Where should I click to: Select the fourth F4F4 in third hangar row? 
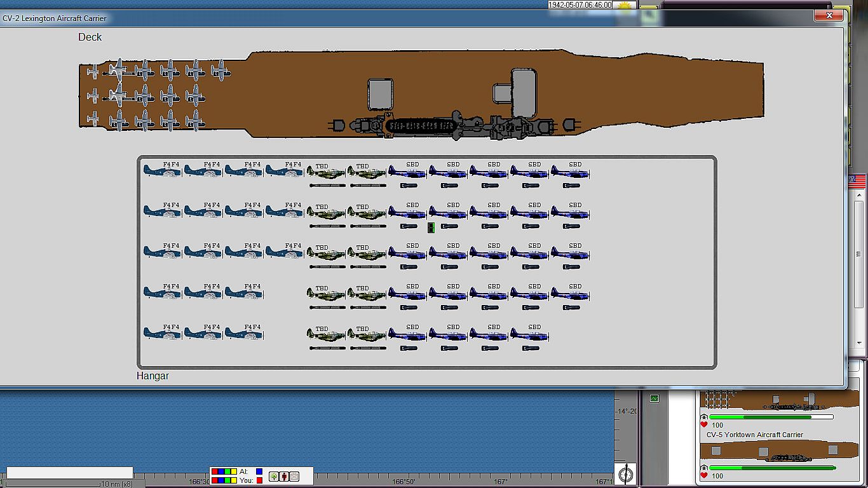click(285, 251)
